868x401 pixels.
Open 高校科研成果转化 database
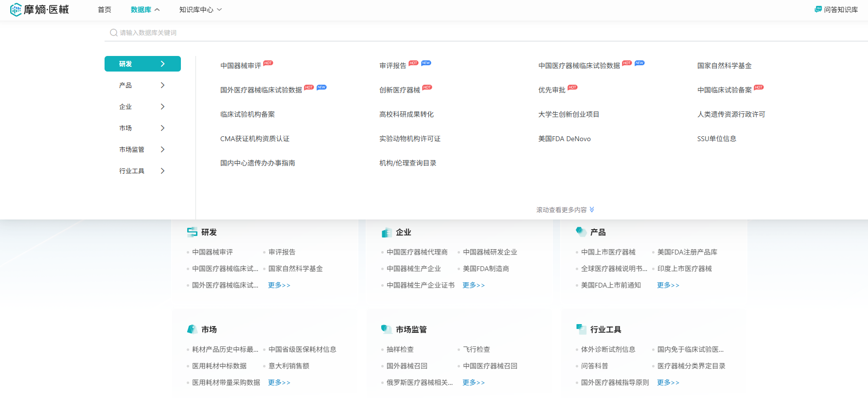pyautogui.click(x=407, y=114)
